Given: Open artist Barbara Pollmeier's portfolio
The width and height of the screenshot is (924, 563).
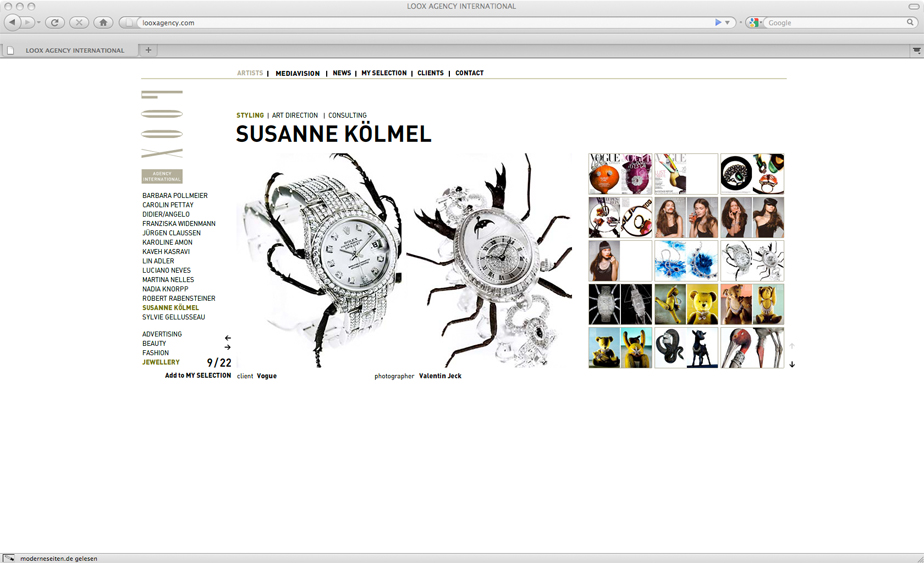Looking at the screenshot, I should (175, 196).
